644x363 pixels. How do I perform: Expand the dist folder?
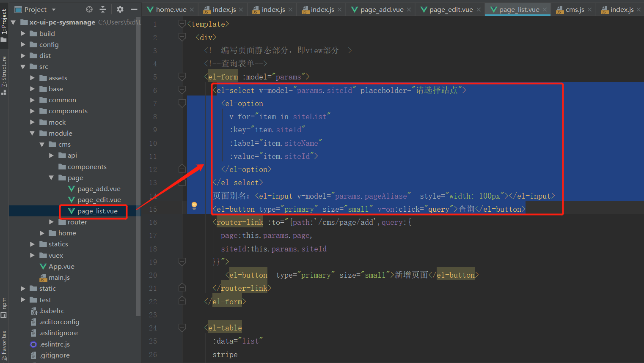click(x=23, y=55)
